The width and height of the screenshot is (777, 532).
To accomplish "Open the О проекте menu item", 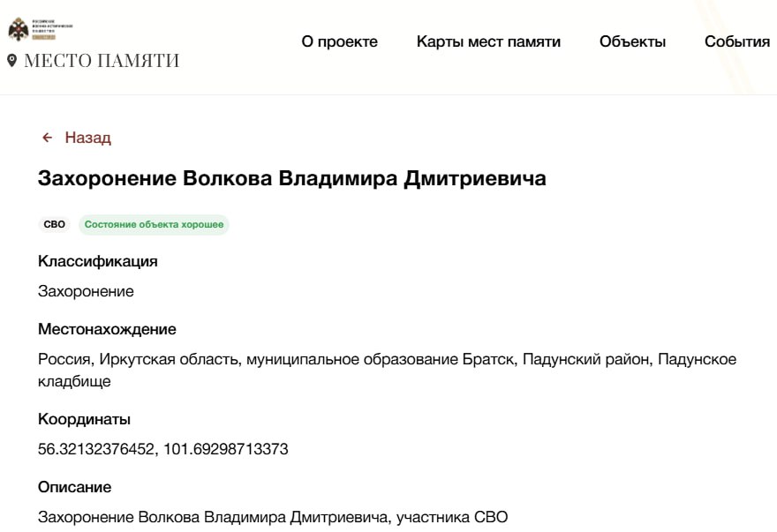I will click(339, 41).
